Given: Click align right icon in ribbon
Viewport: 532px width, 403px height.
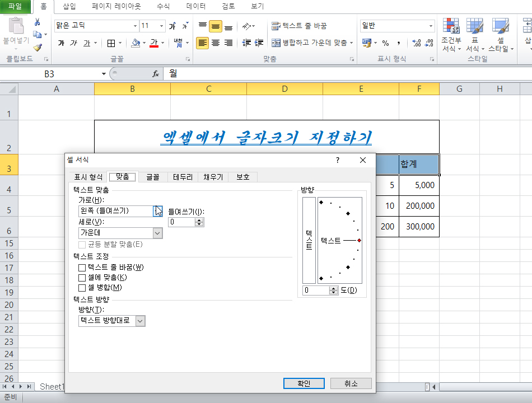Looking at the screenshot, I should [228, 43].
